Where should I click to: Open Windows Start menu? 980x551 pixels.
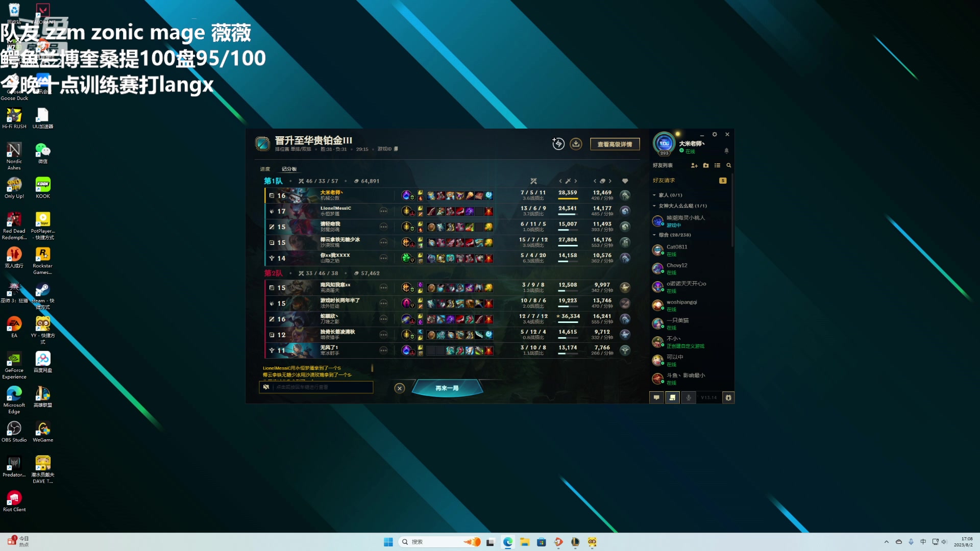coord(388,542)
